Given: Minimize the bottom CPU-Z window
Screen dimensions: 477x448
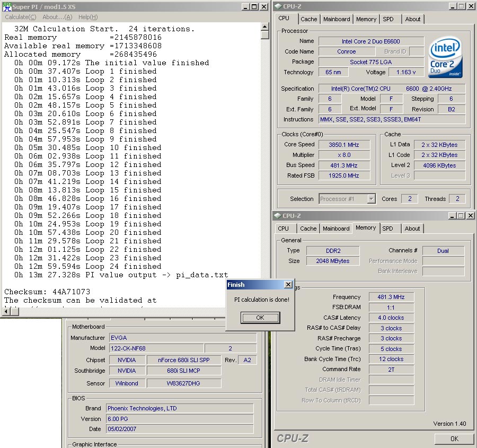Looking at the screenshot, I should coord(452,215).
